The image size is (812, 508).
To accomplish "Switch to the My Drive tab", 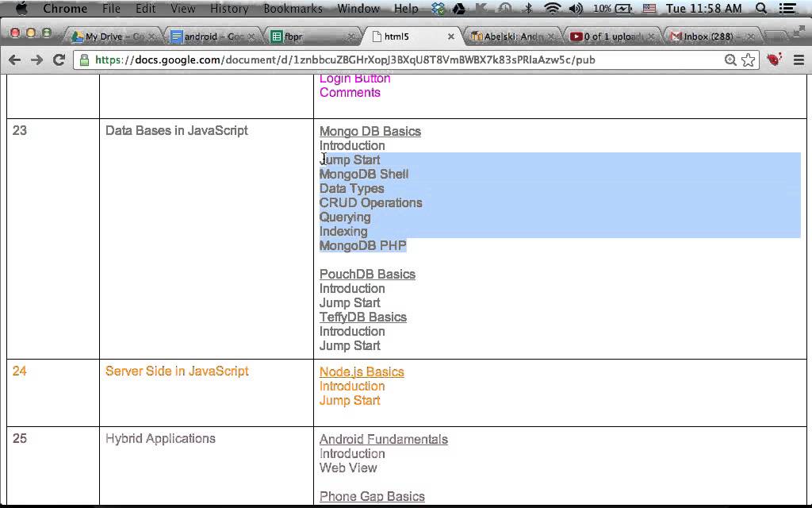I will (114, 37).
